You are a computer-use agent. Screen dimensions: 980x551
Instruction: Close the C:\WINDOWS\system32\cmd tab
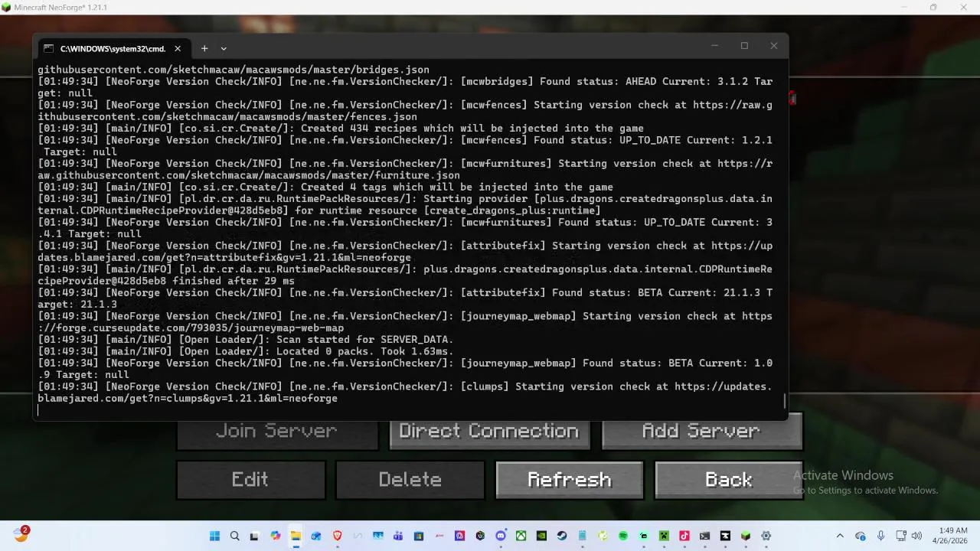(x=178, y=48)
